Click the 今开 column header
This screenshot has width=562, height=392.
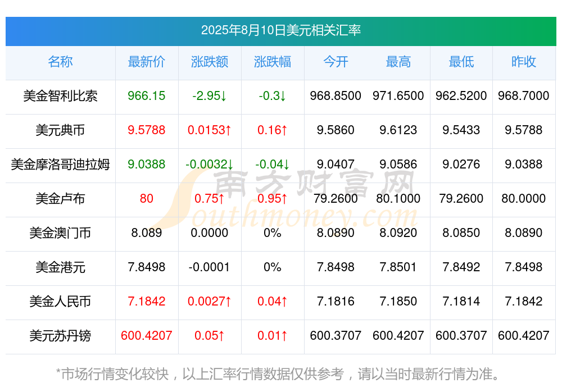tap(336, 62)
